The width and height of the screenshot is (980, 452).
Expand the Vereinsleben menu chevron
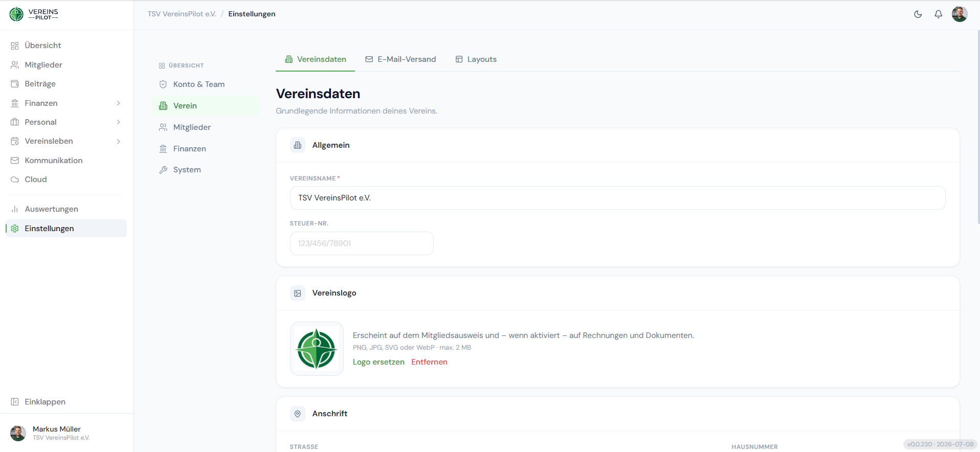(119, 141)
